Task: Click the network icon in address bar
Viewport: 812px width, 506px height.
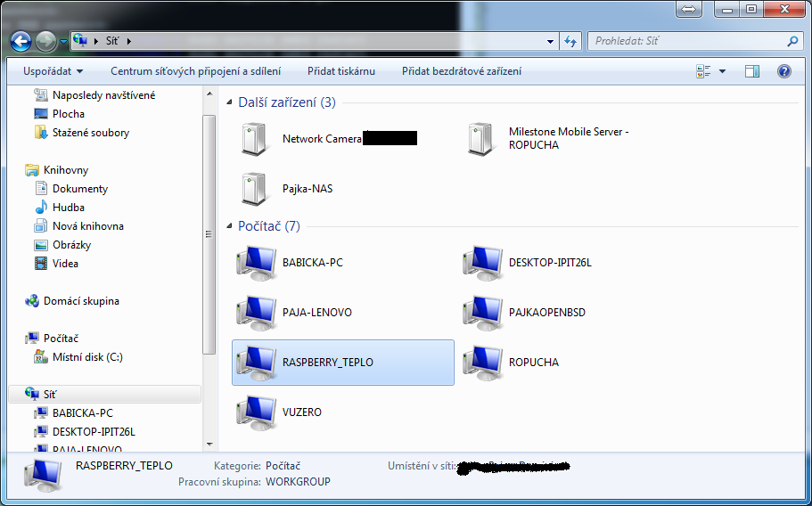Action: tap(80, 40)
